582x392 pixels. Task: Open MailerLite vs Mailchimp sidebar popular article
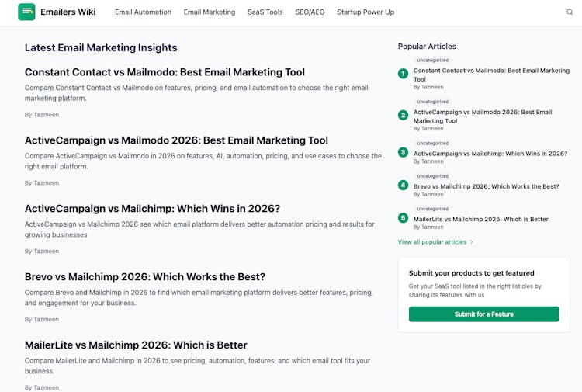point(481,219)
